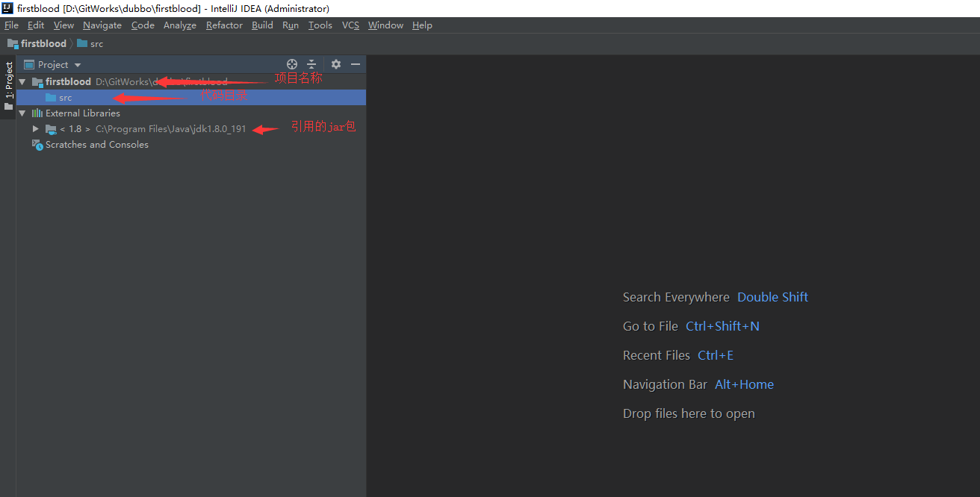Select the < 1.8 > jdk1.8.0_191 library
This screenshot has width=980, height=497.
(191, 128)
